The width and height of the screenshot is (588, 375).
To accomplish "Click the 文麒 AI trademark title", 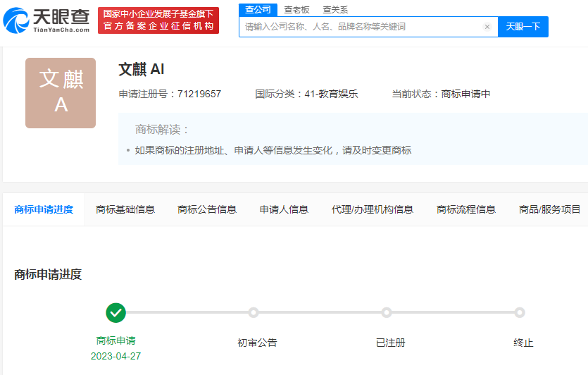I will (142, 70).
